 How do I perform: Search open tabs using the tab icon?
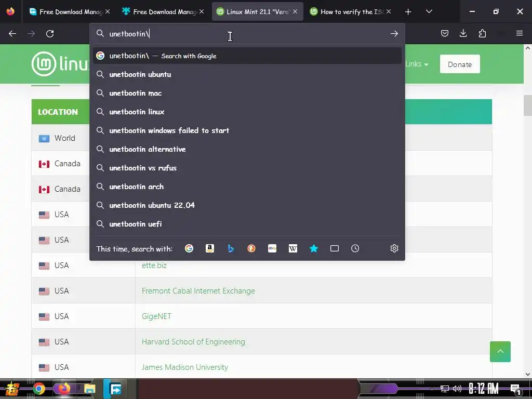click(335, 248)
